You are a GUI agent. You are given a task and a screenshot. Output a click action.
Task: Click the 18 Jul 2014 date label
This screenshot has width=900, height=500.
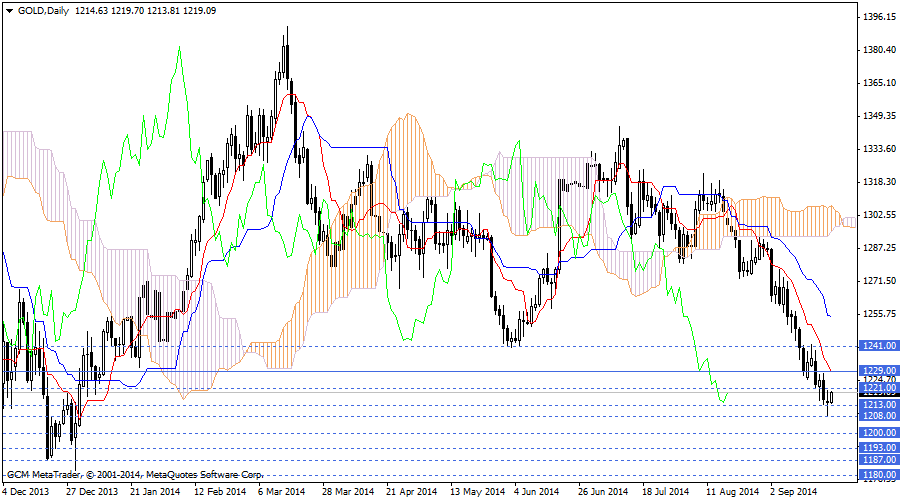pyautogui.click(x=666, y=492)
